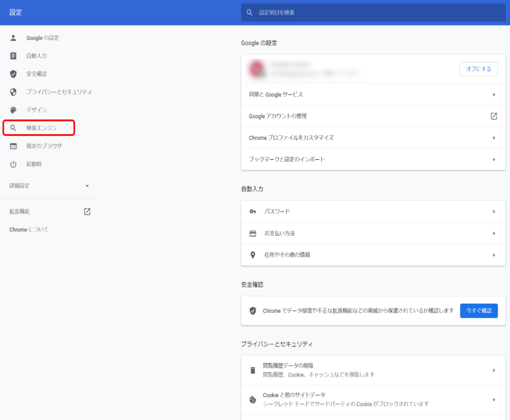The width and height of the screenshot is (510, 420).
Task: Click the 閲覧履歴データの削除 row title
Action: pos(288,366)
